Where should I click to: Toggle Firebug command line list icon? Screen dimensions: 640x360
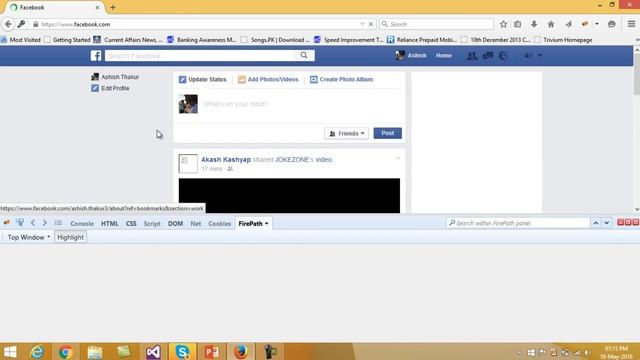tap(58, 223)
